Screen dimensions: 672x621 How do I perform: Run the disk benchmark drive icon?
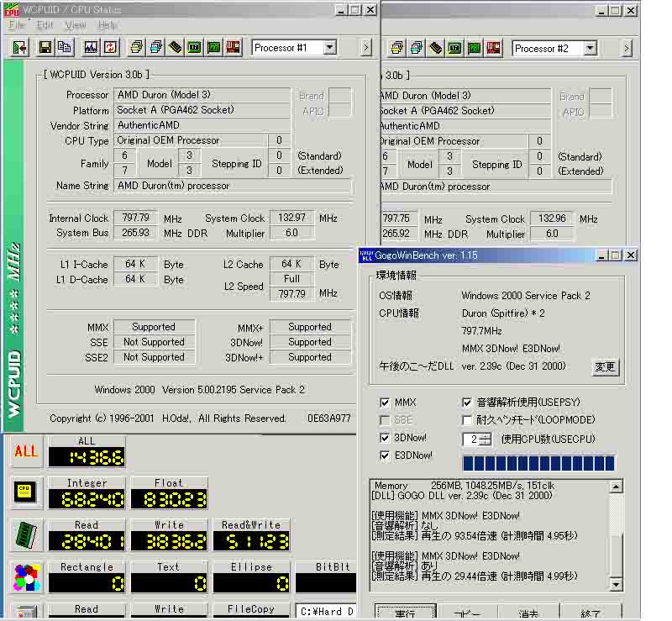(x=26, y=611)
